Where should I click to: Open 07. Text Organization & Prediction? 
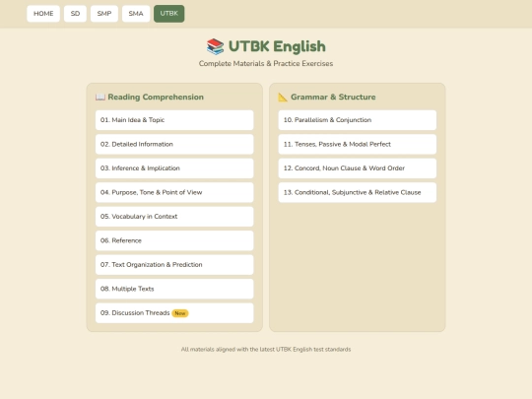[x=174, y=265]
